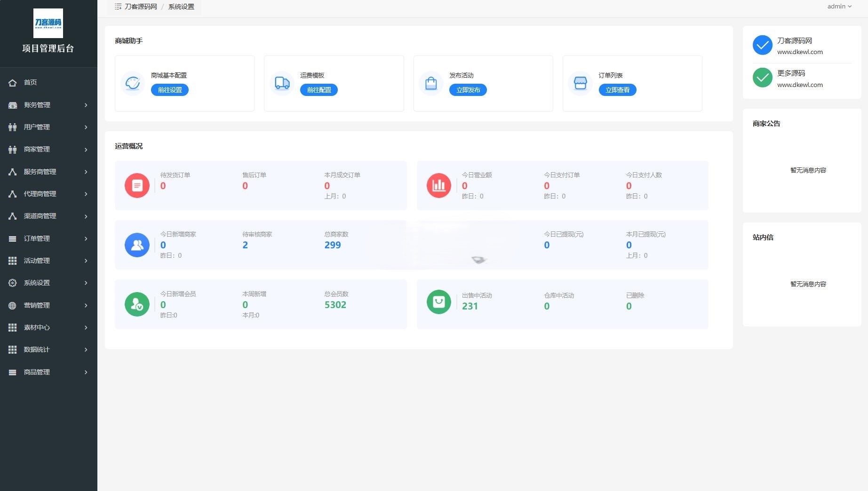Image resolution: width=868 pixels, height=491 pixels.
Task: Click the 前往设置 button
Action: [x=169, y=90]
